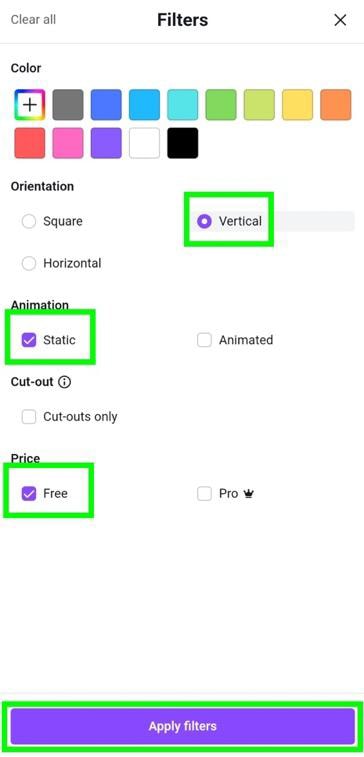Close the Filters panel
This screenshot has height=757, width=364.
[340, 20]
